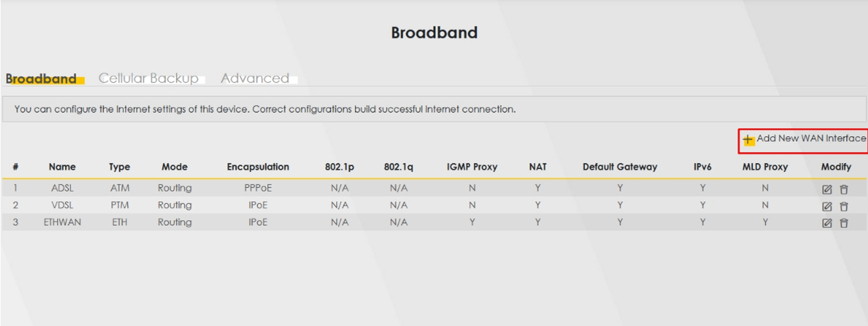Add New WAN Interface link
The width and height of the screenshot is (868, 326).
811,138
